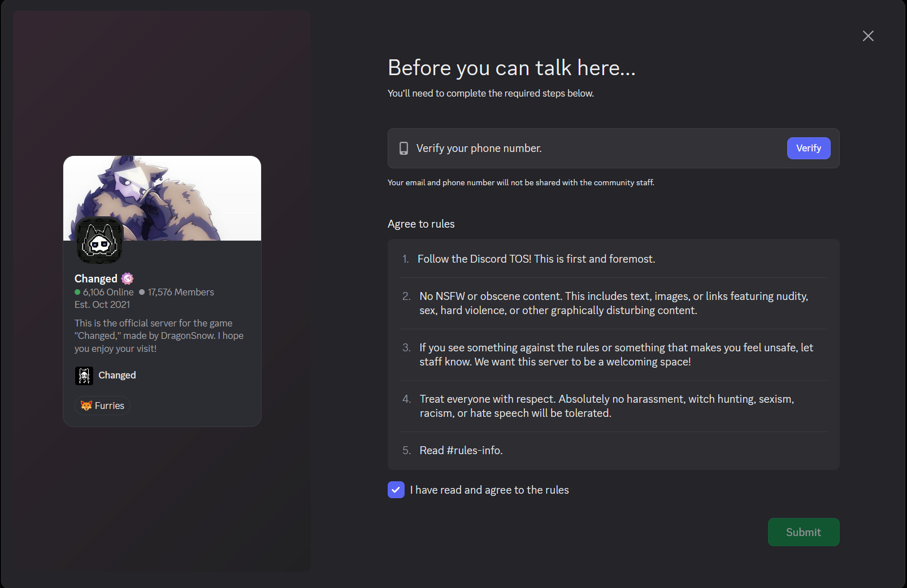The image size is (907, 588).
Task: Click the green online status dot
Action: (77, 292)
